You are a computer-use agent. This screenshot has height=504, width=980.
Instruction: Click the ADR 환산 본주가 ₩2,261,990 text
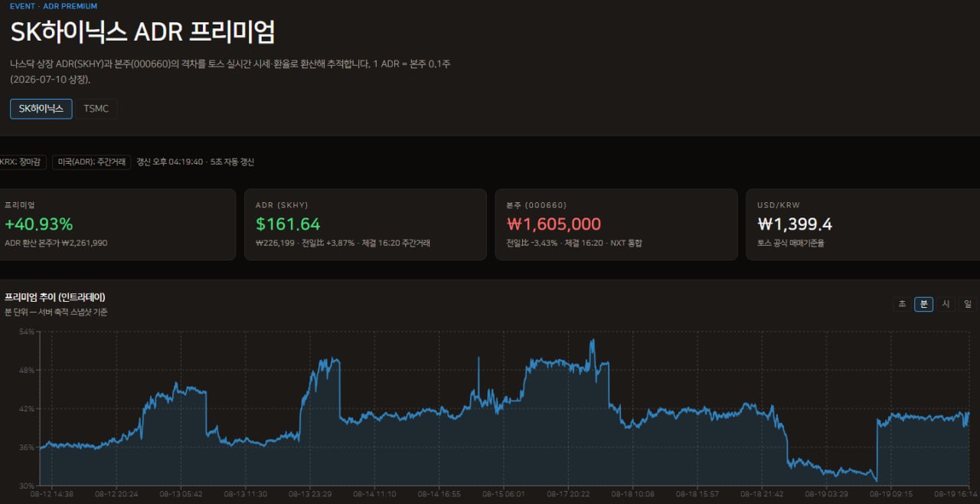point(56,243)
